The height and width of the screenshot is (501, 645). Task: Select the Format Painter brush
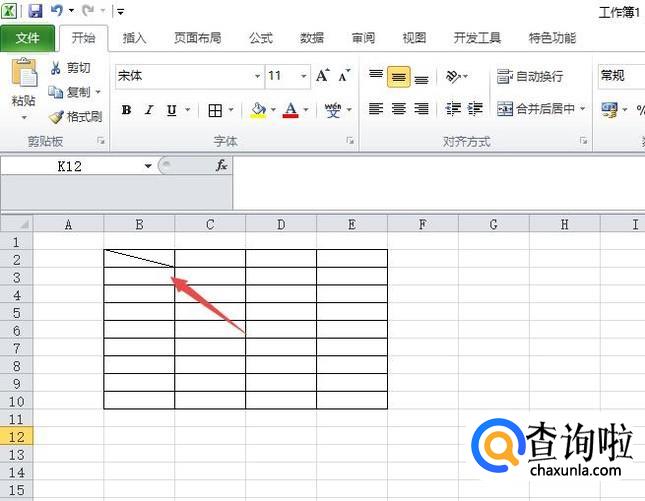(56, 117)
